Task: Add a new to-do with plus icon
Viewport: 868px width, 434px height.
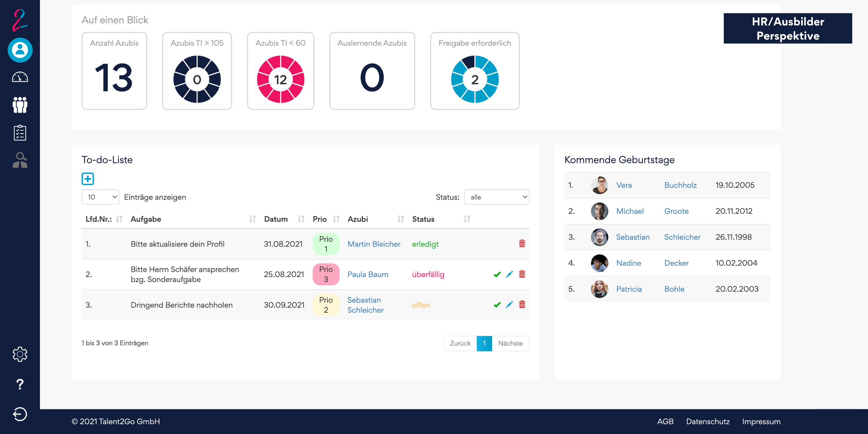Action: 88,179
